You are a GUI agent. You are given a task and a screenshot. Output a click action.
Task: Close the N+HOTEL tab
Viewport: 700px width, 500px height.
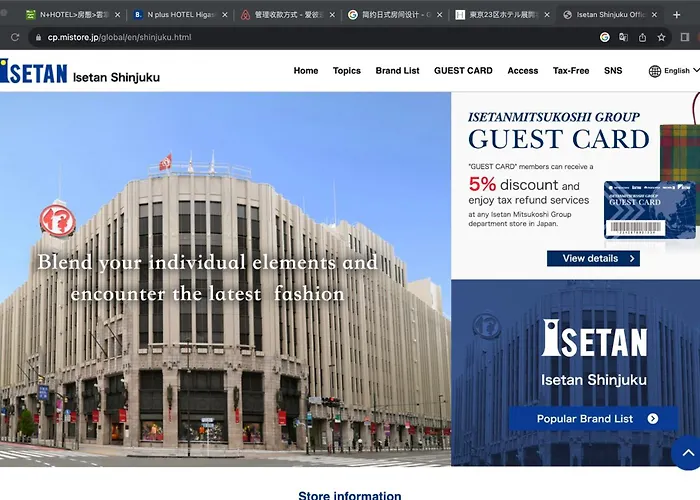[117, 15]
